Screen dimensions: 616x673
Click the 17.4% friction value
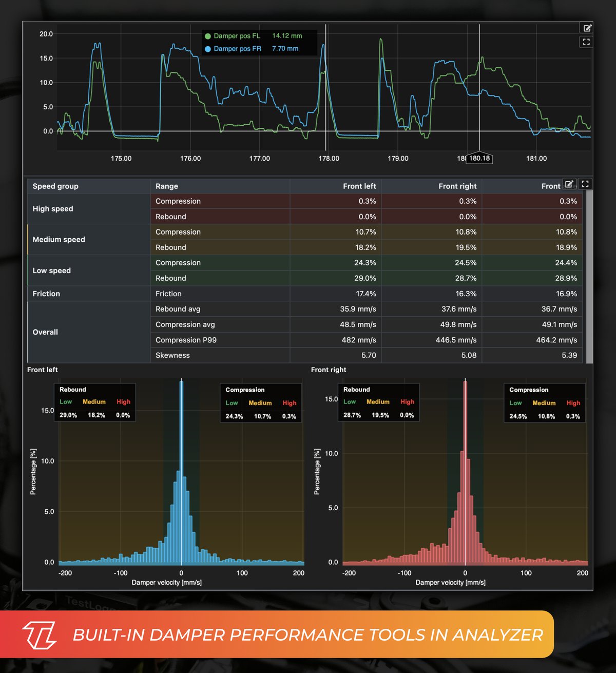click(x=366, y=294)
